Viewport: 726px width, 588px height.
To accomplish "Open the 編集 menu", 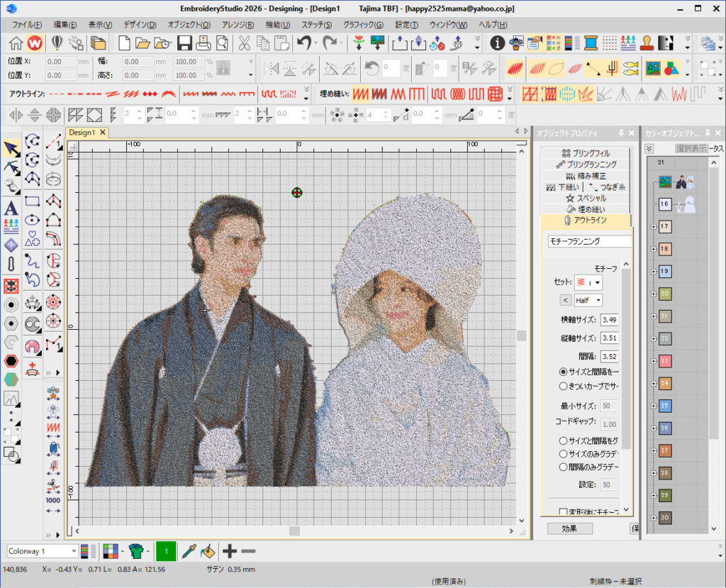I will click(x=65, y=25).
